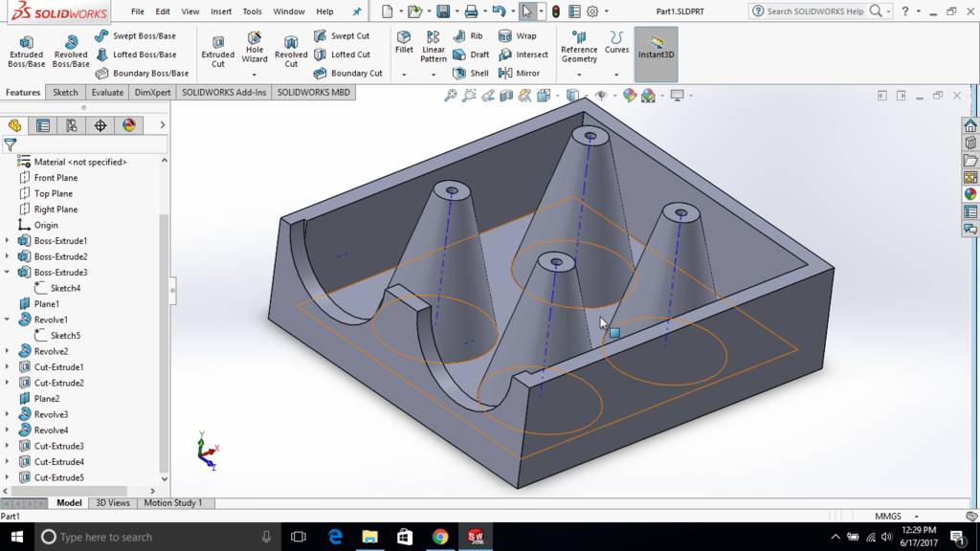Image resolution: width=980 pixels, height=551 pixels.
Task: Click the Intersect tool
Action: [523, 55]
